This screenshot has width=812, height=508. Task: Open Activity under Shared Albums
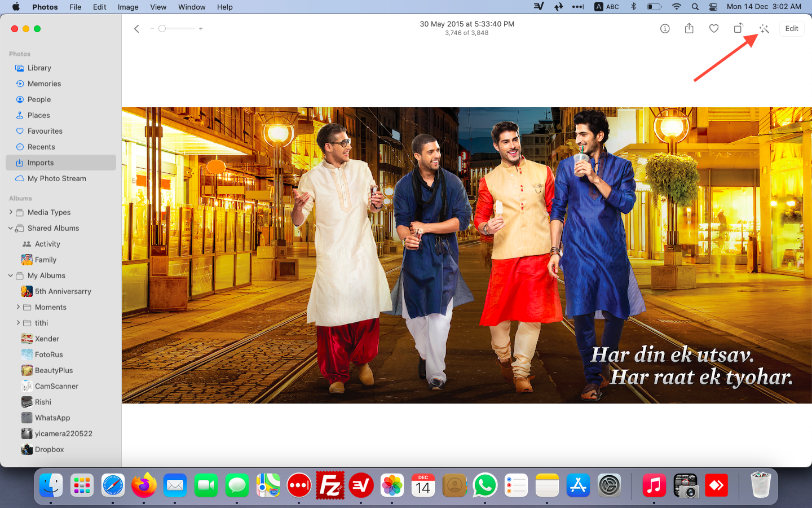pyautogui.click(x=61, y=244)
